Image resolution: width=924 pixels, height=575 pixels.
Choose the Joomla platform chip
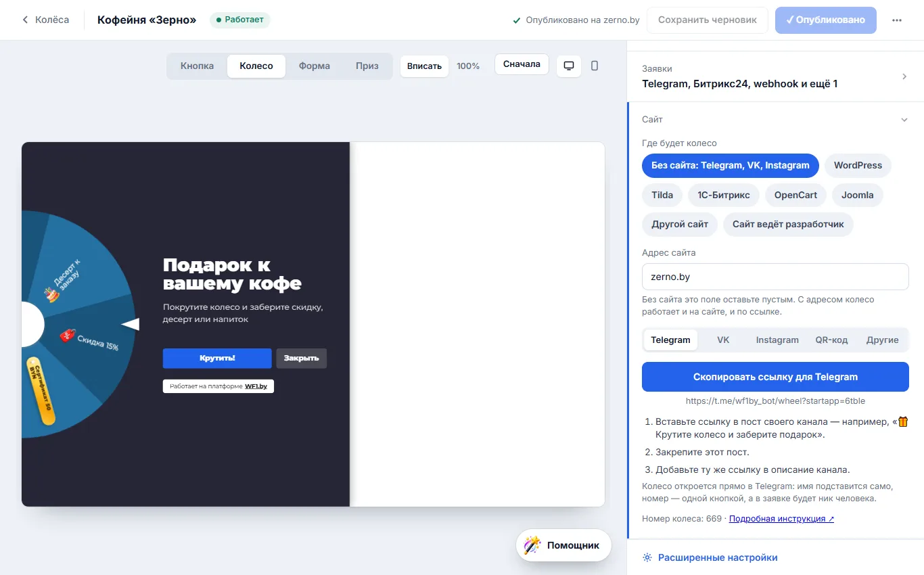858,195
